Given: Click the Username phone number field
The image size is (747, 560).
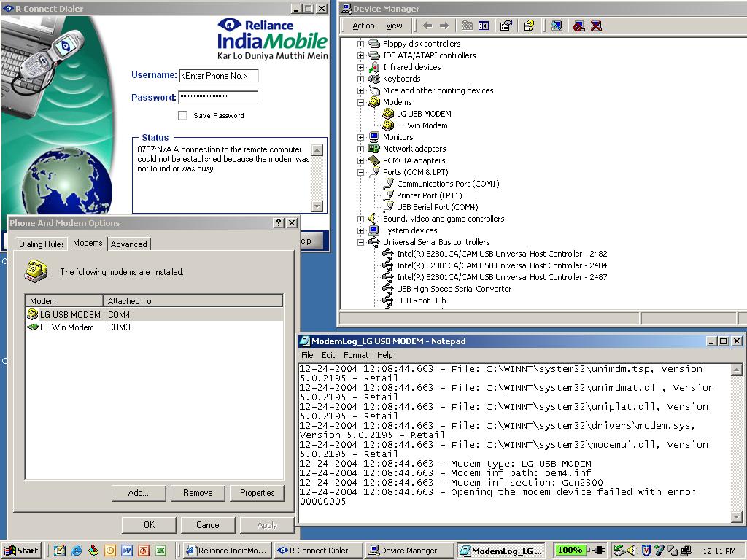Looking at the screenshot, I should (x=218, y=76).
